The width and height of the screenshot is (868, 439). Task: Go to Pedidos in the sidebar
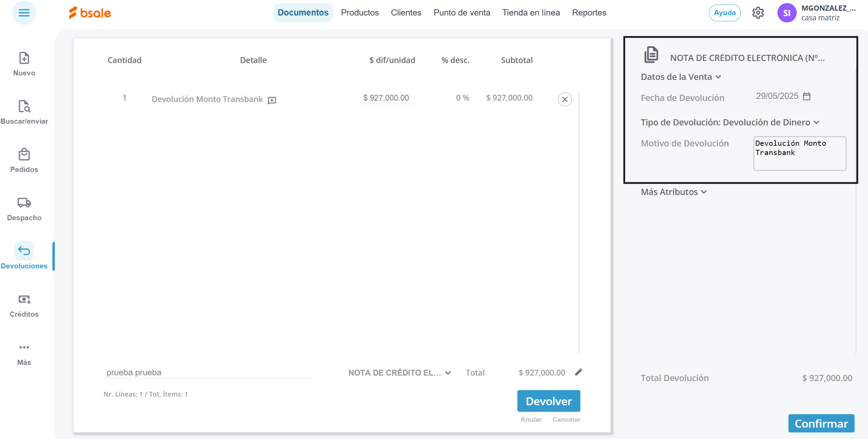pos(24,155)
